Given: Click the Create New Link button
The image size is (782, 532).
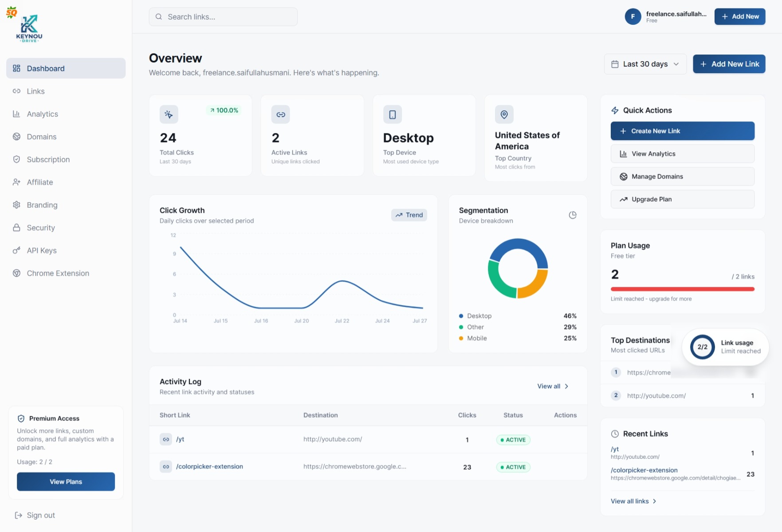Looking at the screenshot, I should 682,131.
